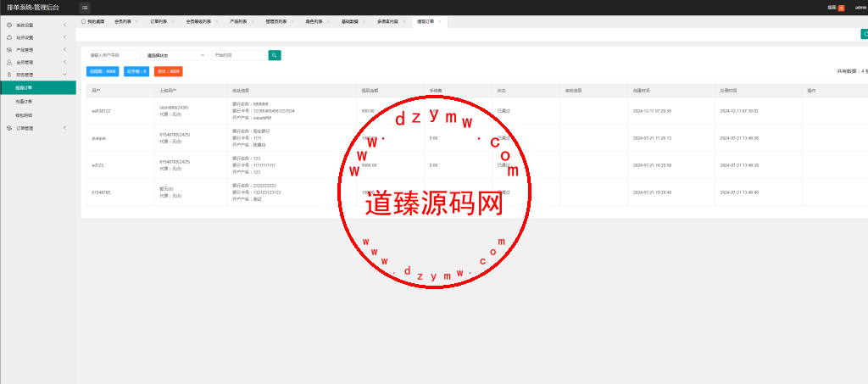
Task: Close the 基础数据 tab
Action: coord(363,21)
